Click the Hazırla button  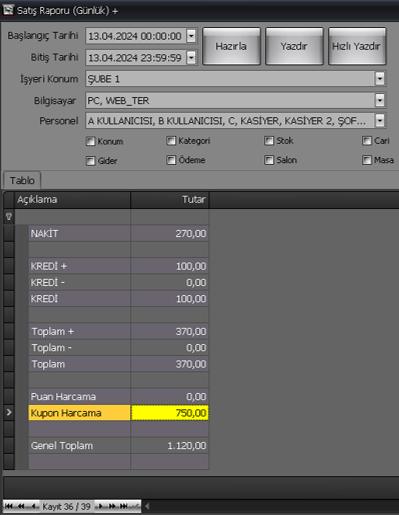[231, 46]
